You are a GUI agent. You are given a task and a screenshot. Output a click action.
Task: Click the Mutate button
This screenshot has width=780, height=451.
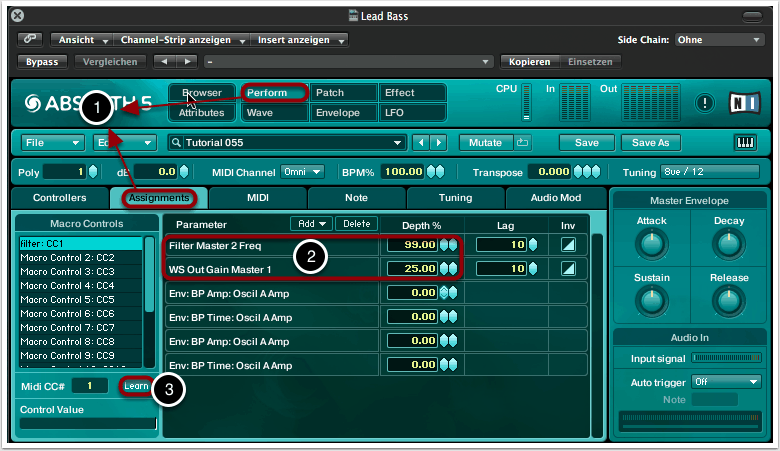point(486,143)
